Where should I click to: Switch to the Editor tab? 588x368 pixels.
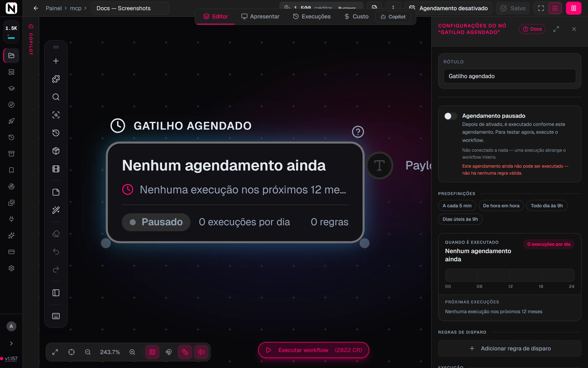pyautogui.click(x=216, y=17)
